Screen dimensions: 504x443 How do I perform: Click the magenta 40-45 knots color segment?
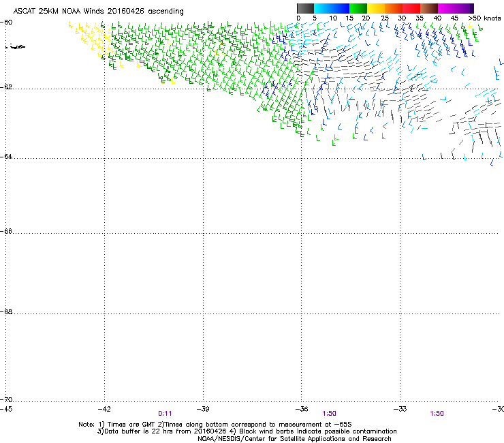coord(447,8)
